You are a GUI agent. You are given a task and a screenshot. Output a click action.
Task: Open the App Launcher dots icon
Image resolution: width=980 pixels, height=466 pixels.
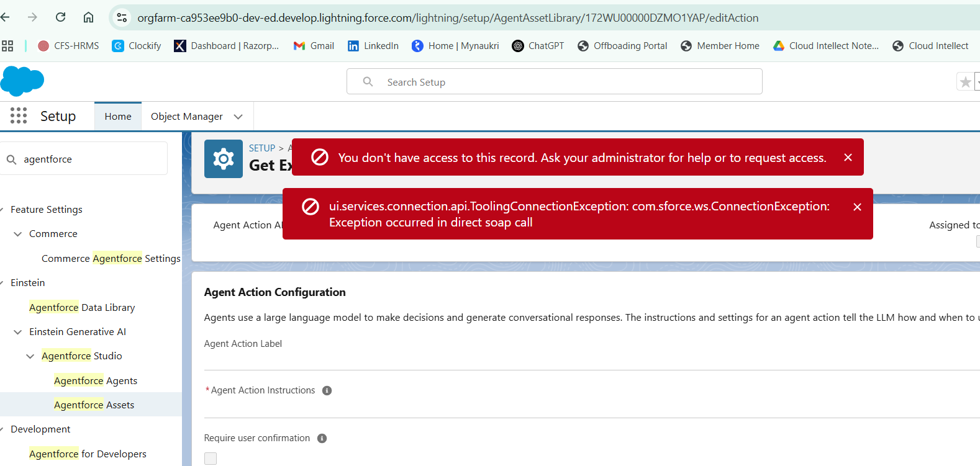point(19,116)
